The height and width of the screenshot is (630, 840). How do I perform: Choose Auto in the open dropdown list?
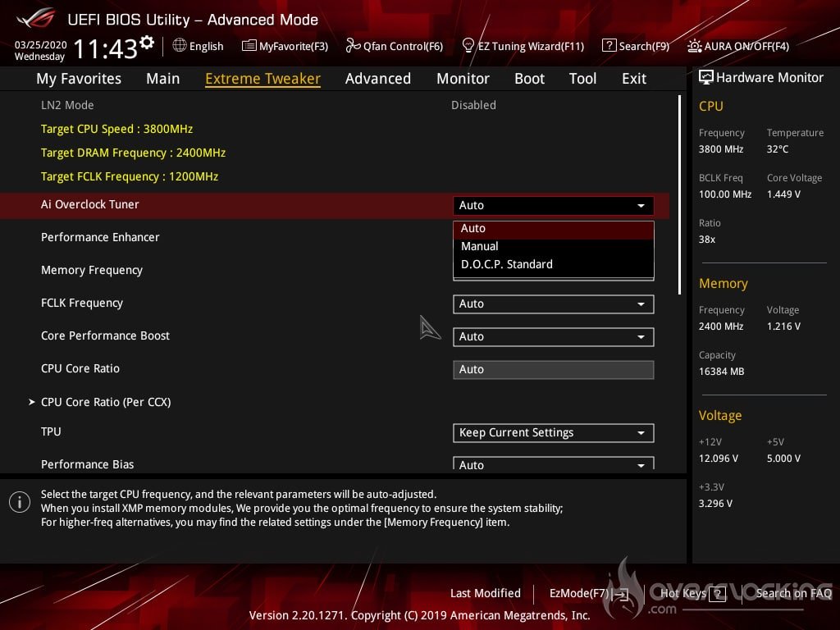pos(554,228)
